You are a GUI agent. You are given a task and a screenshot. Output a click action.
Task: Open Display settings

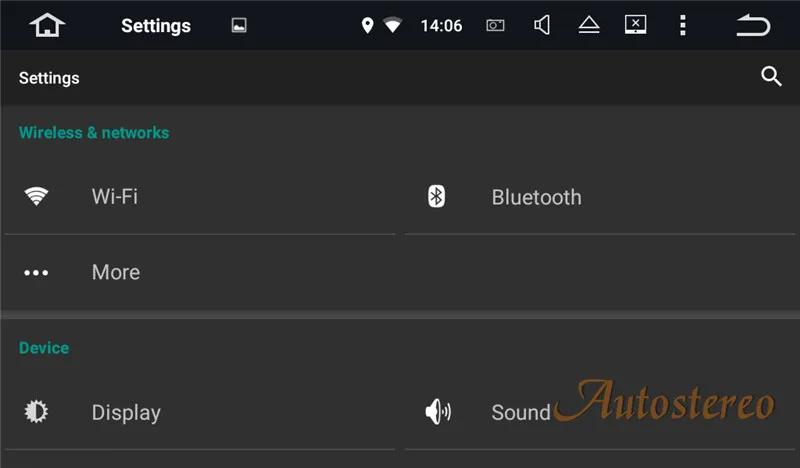200,412
